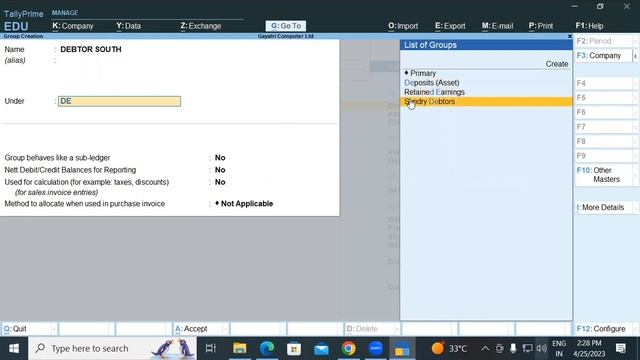Open the Y: Data menu
Screen dimensions: 640x360
coord(129,26)
